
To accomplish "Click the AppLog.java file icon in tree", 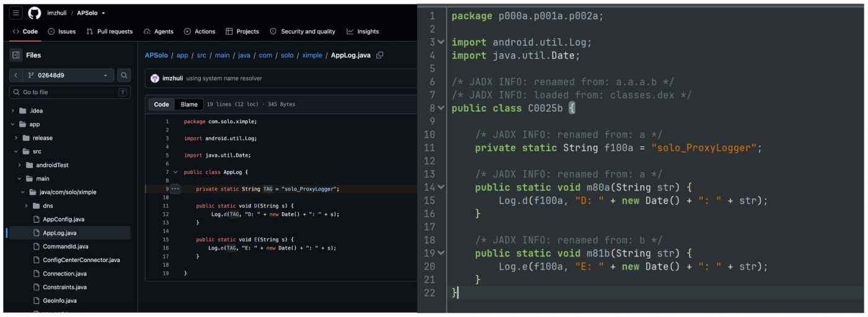I will [36, 233].
